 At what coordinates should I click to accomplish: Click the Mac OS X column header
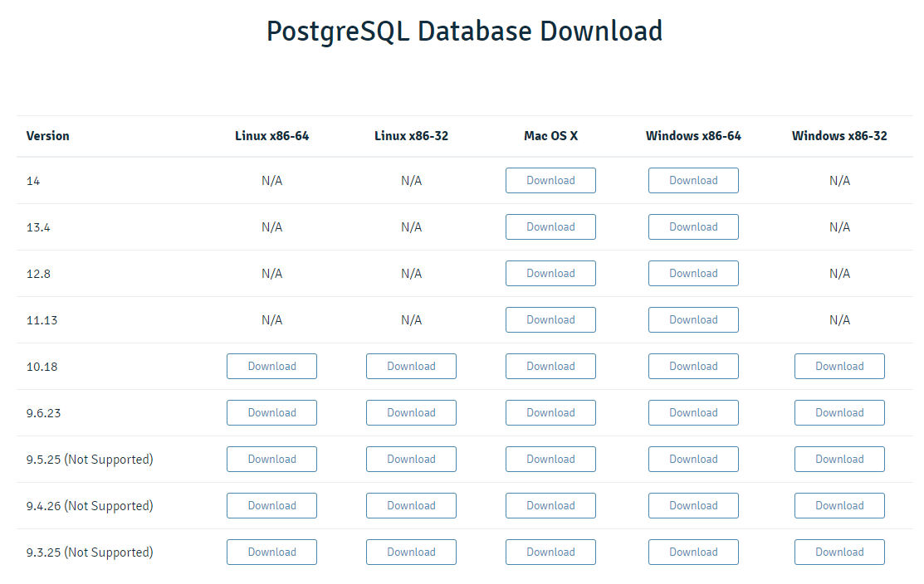pyautogui.click(x=551, y=136)
